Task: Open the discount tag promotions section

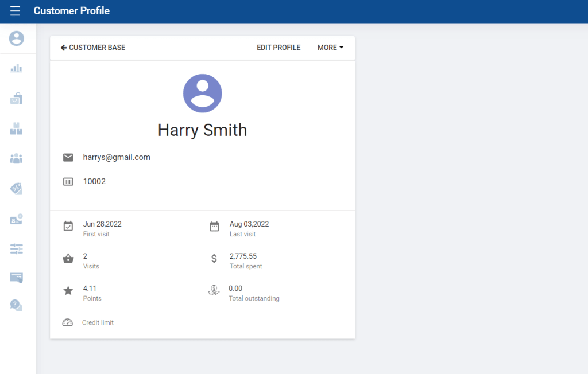Action: click(17, 189)
